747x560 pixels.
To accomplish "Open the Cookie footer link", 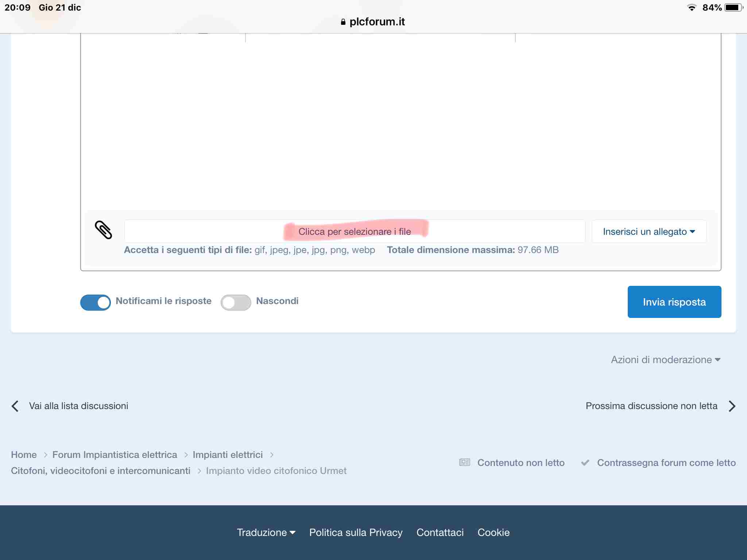I will pyautogui.click(x=494, y=533).
